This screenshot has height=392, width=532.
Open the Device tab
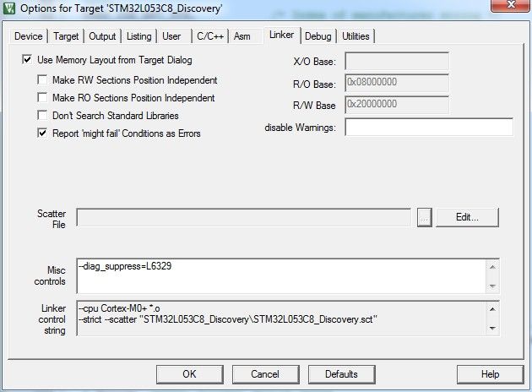[29, 36]
